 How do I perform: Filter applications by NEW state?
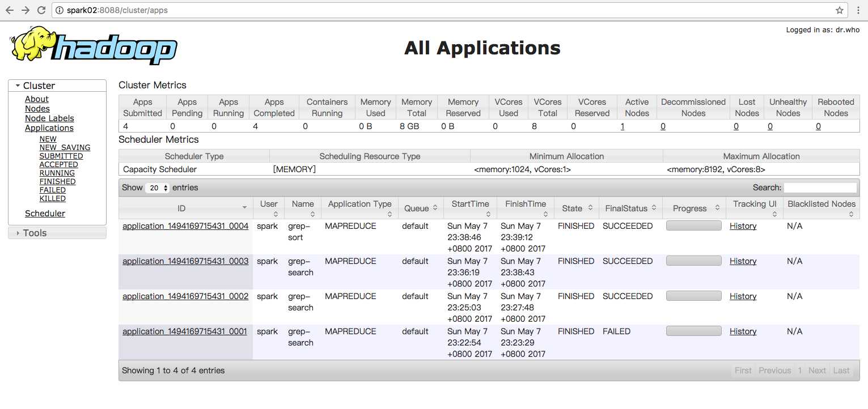(48, 139)
